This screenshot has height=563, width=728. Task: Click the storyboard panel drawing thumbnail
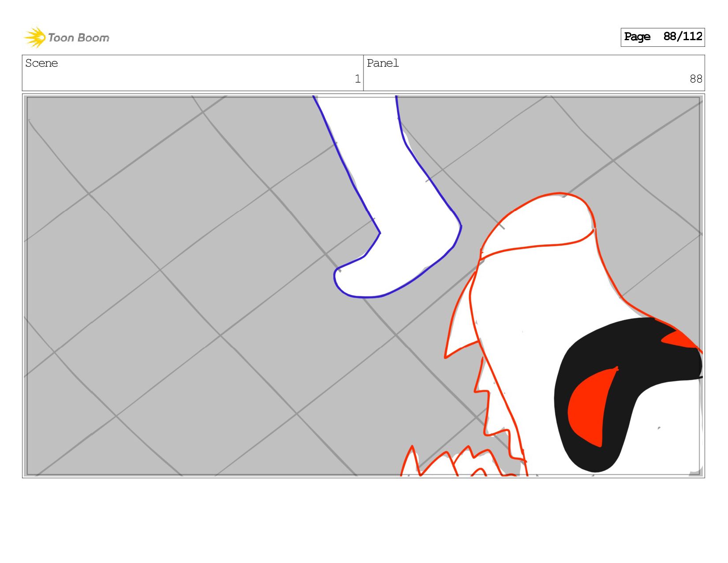pyautogui.click(x=364, y=286)
